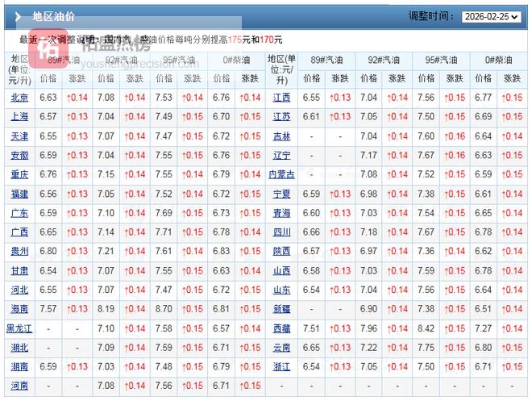Select the 内蒙古 region link
532x401 pixels.
pyautogui.click(x=281, y=175)
